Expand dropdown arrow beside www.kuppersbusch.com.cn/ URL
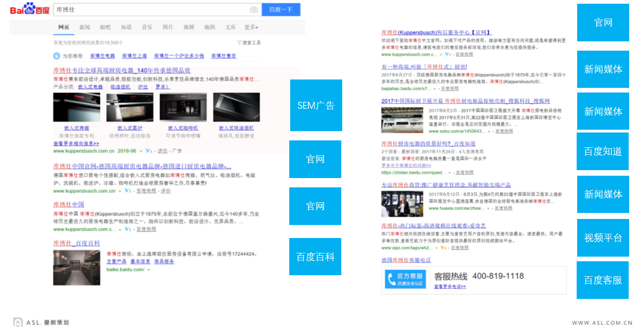 click(x=120, y=191)
